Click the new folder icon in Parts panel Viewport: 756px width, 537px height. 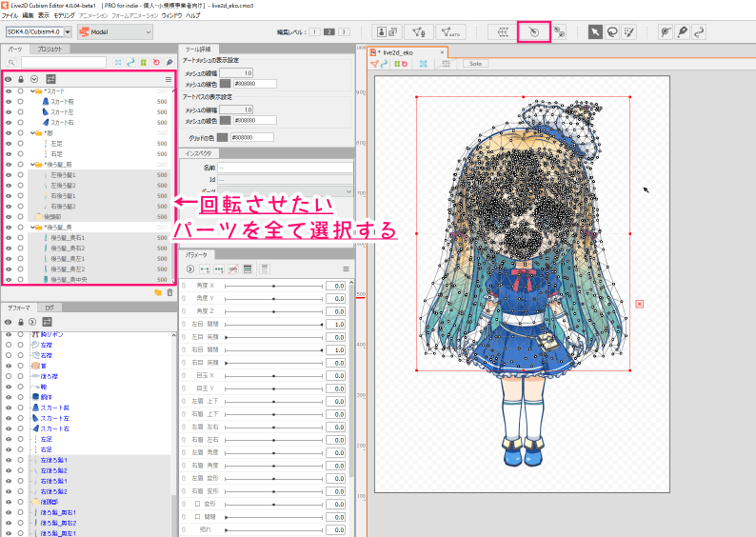[158, 292]
